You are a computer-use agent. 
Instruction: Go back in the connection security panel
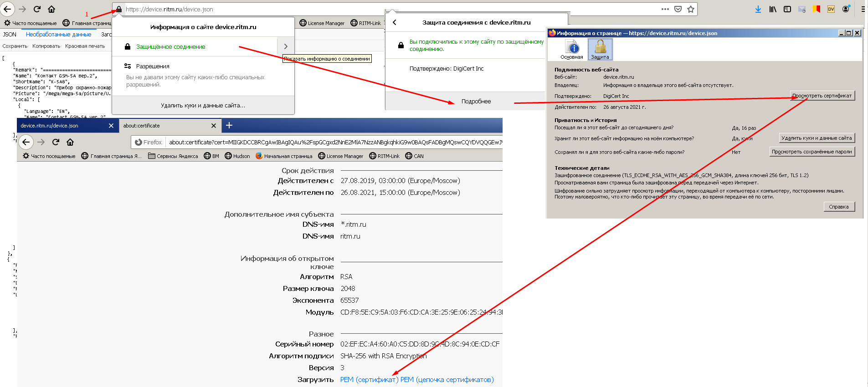[395, 22]
